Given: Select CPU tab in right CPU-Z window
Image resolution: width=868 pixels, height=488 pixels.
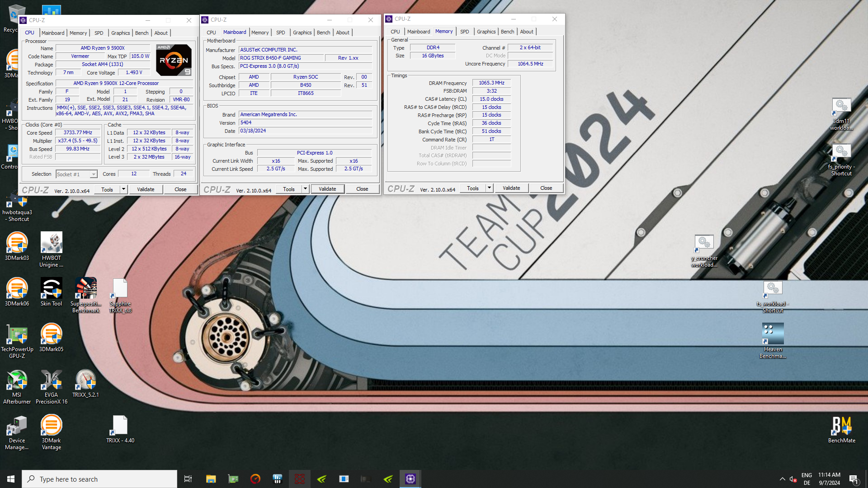Looking at the screenshot, I should point(395,32).
